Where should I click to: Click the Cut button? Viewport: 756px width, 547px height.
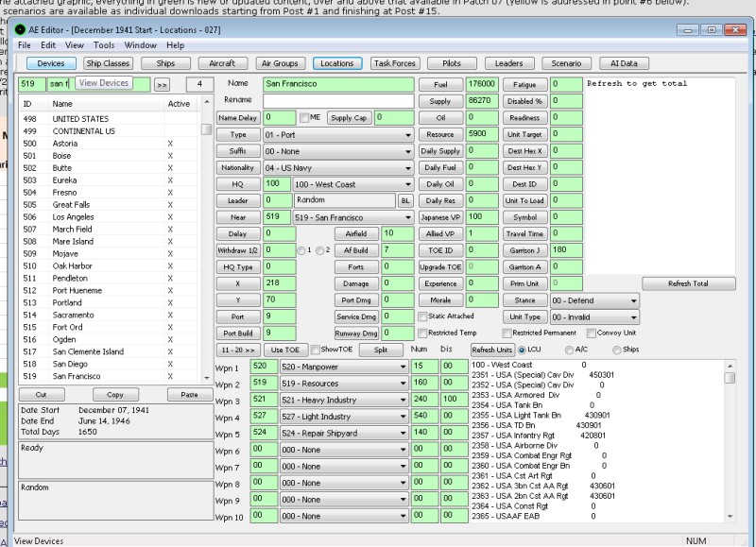tap(41, 395)
